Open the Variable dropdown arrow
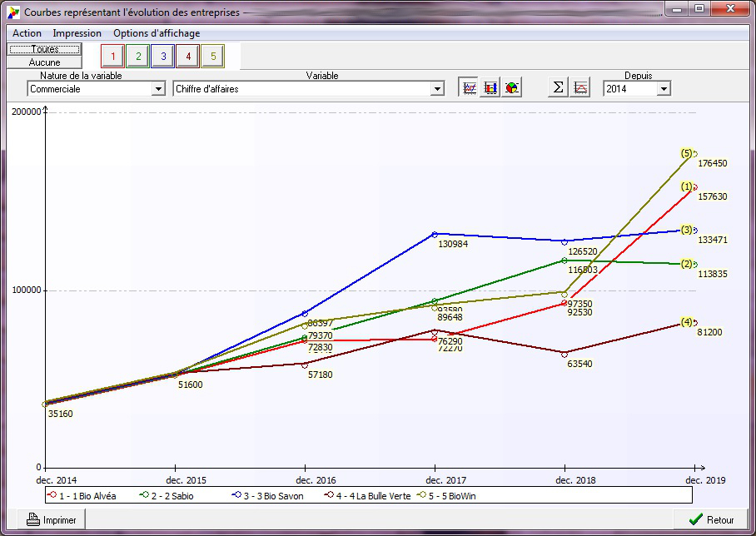The width and height of the screenshot is (756, 536). (x=437, y=89)
